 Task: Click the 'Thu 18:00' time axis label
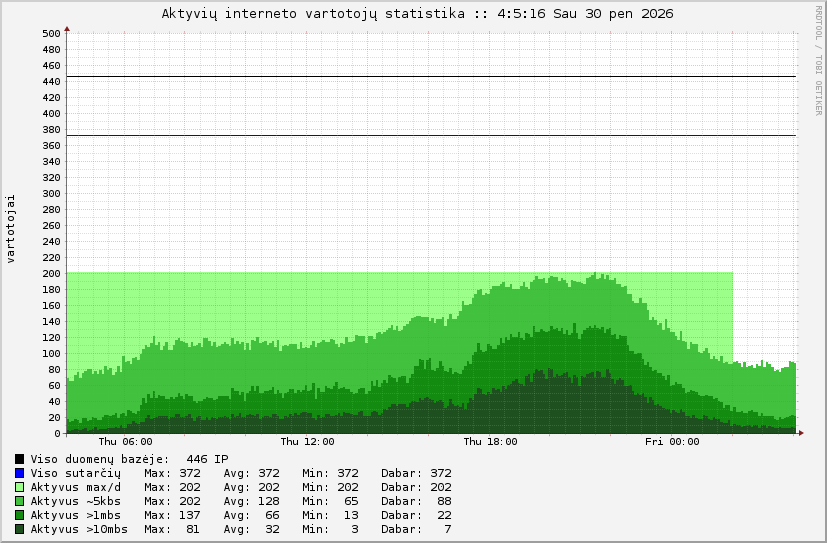click(x=490, y=441)
